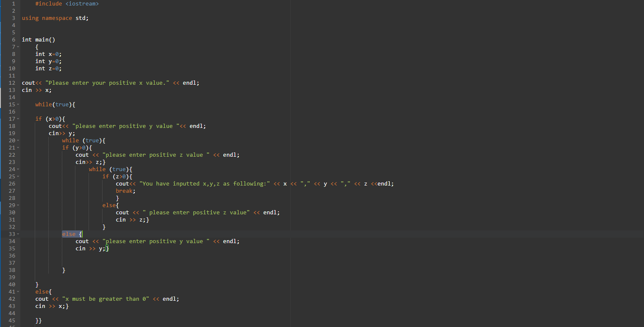Image resolution: width=644 pixels, height=327 pixels.
Task: Click the "please enter positive z value" string on line 22
Action: 156,155
